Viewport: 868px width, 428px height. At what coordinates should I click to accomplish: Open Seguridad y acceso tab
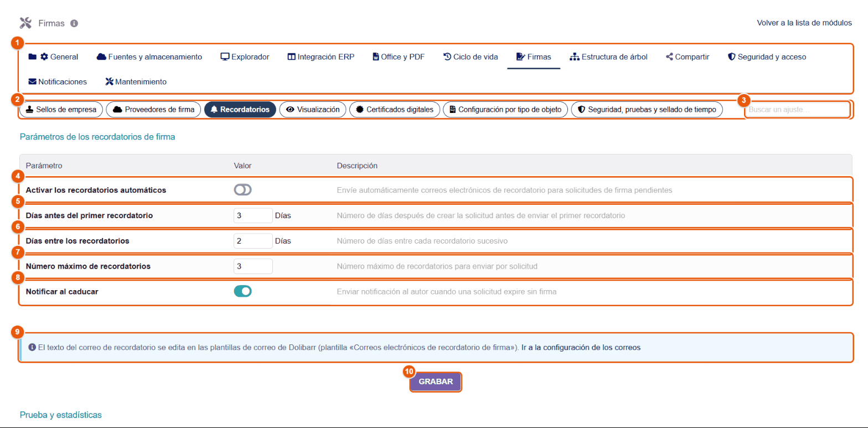[767, 56]
